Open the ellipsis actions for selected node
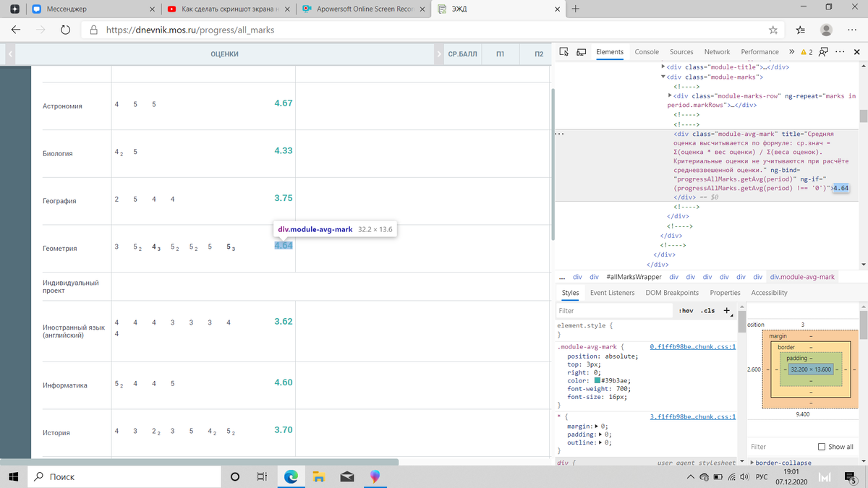This screenshot has height=488, width=868. tap(559, 134)
